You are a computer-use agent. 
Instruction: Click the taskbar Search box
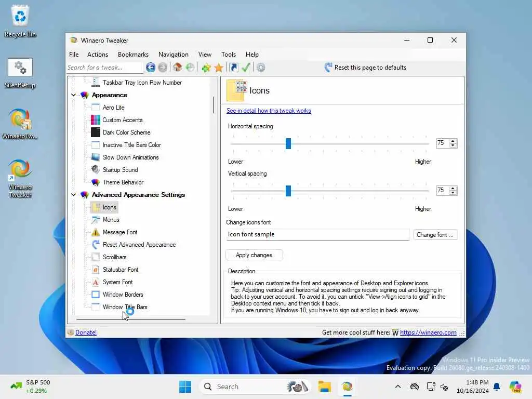coord(255,387)
